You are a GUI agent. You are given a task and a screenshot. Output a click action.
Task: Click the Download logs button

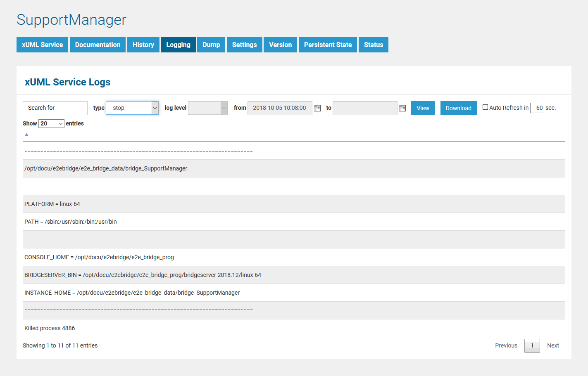tap(458, 108)
